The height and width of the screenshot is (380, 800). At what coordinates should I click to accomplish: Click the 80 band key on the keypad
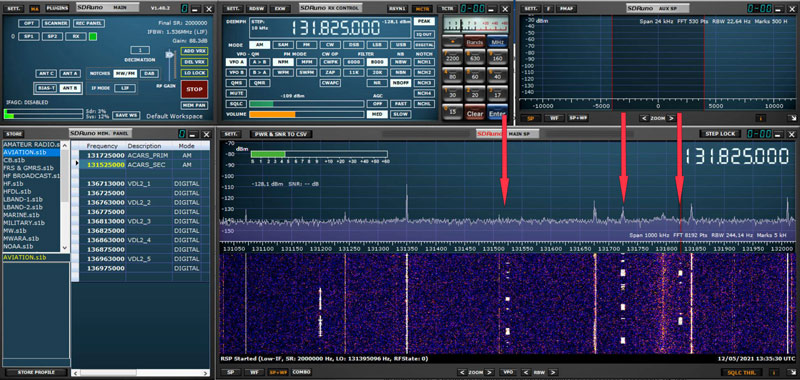[x=453, y=75]
